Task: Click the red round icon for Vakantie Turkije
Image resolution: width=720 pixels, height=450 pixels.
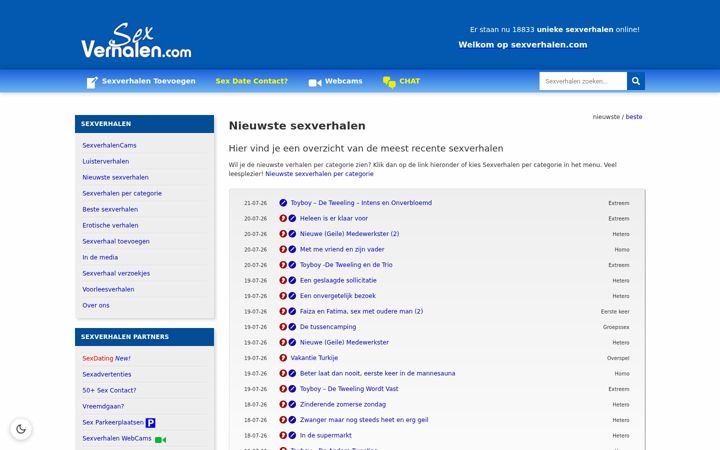Action: click(283, 358)
